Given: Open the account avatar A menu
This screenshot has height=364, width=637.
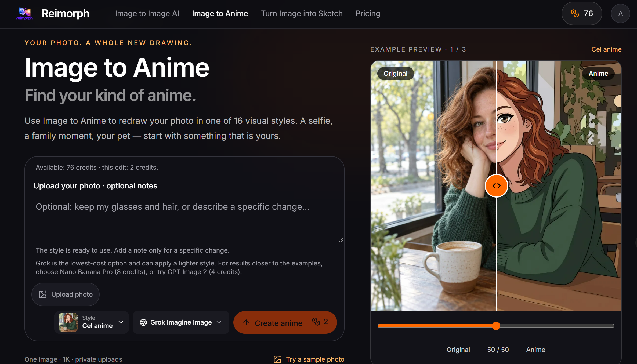Looking at the screenshot, I should pyautogui.click(x=620, y=13).
